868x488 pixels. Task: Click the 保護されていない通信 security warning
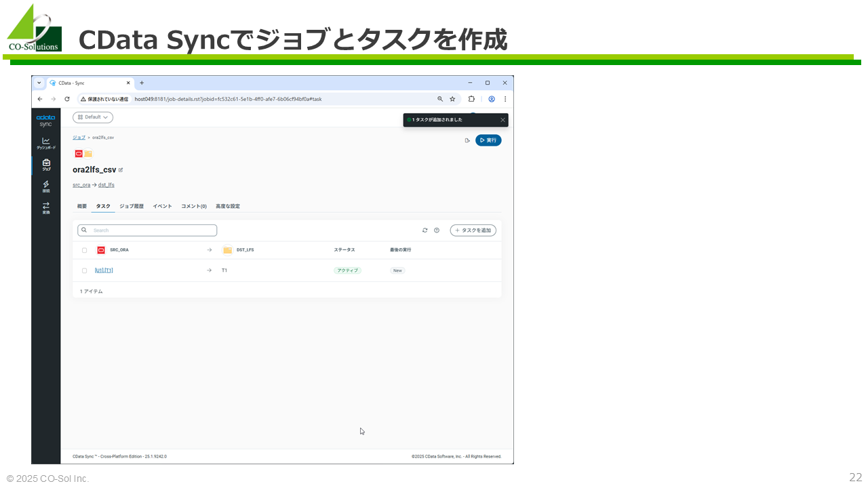pyautogui.click(x=104, y=99)
